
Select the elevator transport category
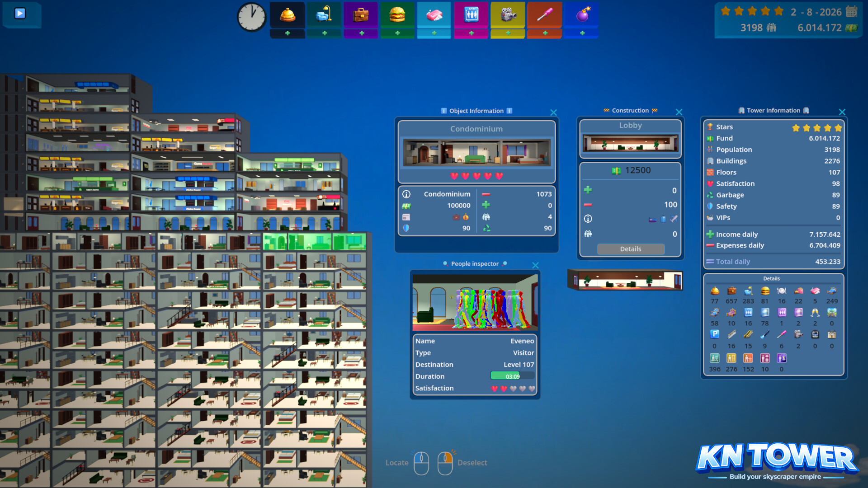tap(471, 15)
